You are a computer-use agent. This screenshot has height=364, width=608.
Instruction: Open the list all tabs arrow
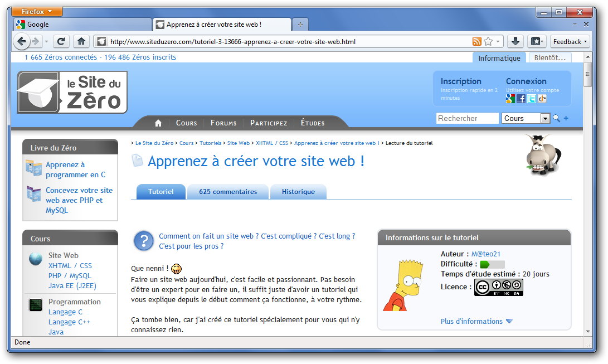click(x=575, y=24)
